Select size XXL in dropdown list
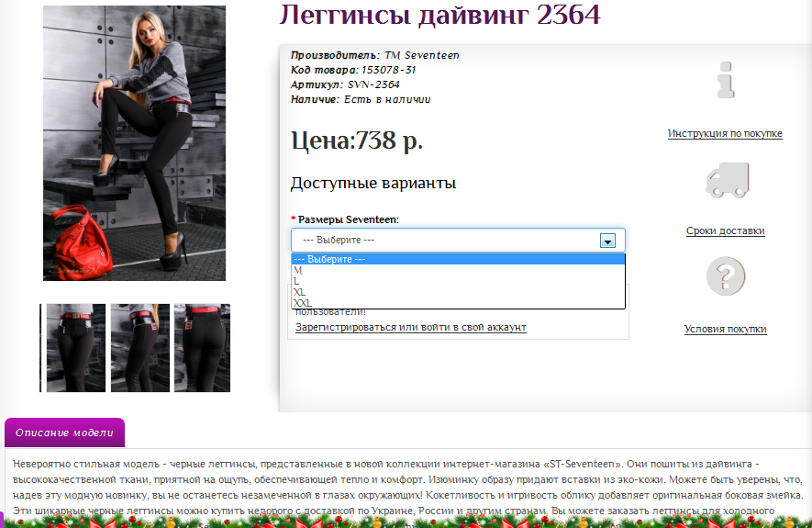Image resolution: width=812 pixels, height=528 pixels. click(x=459, y=303)
